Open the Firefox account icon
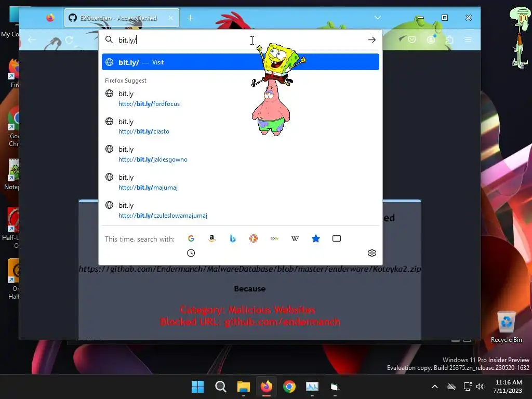 click(x=431, y=39)
